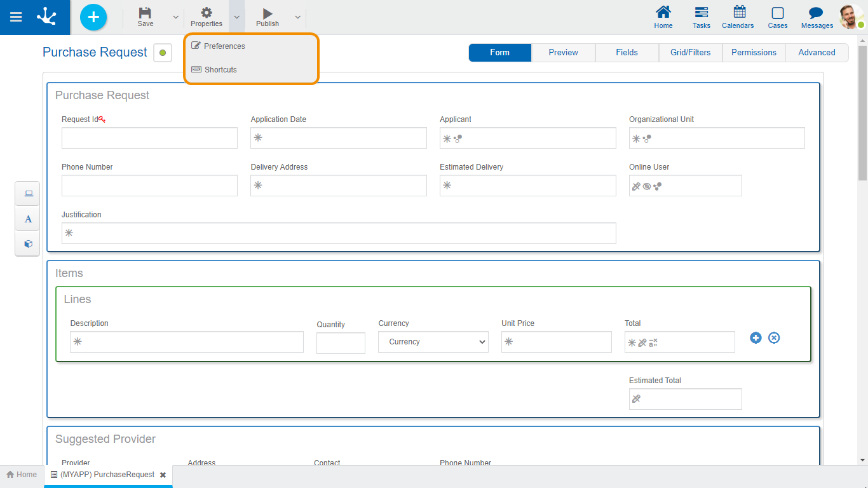This screenshot has width=868, height=488.
Task: Click the 'Purchase Request' form title
Action: coord(95,52)
